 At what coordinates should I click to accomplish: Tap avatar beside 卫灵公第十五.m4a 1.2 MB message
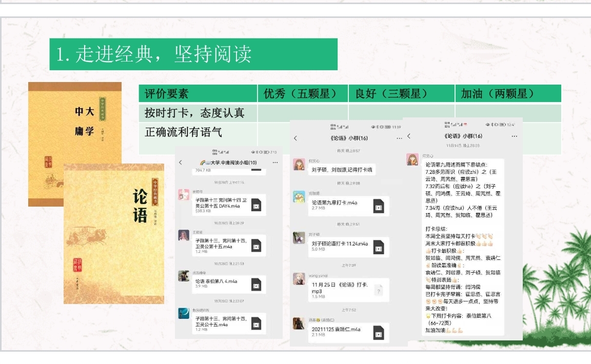tap(184, 235)
